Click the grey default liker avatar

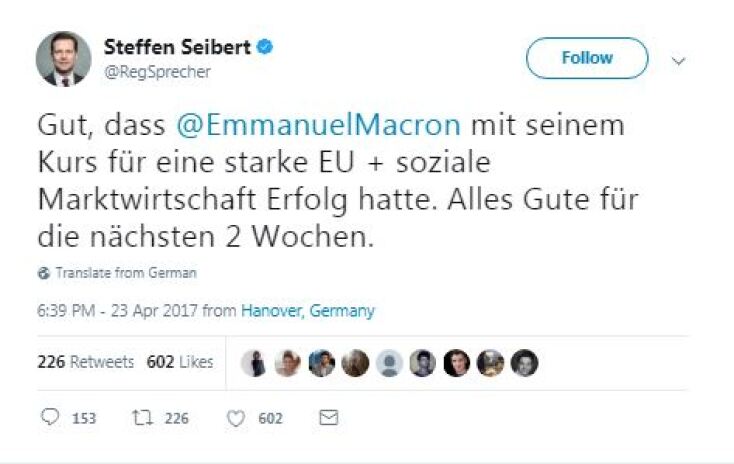389,363
